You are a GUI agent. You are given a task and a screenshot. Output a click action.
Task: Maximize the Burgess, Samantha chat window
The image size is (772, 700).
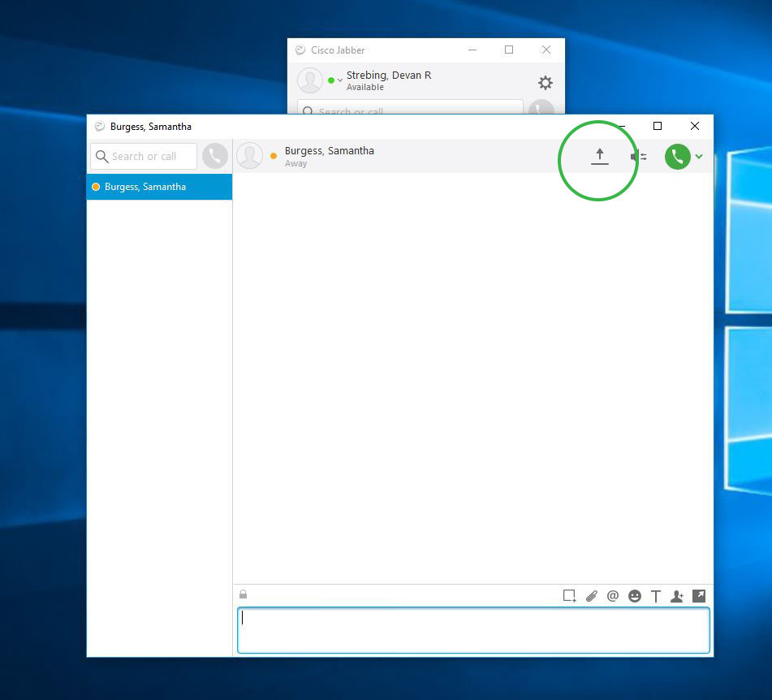(658, 126)
